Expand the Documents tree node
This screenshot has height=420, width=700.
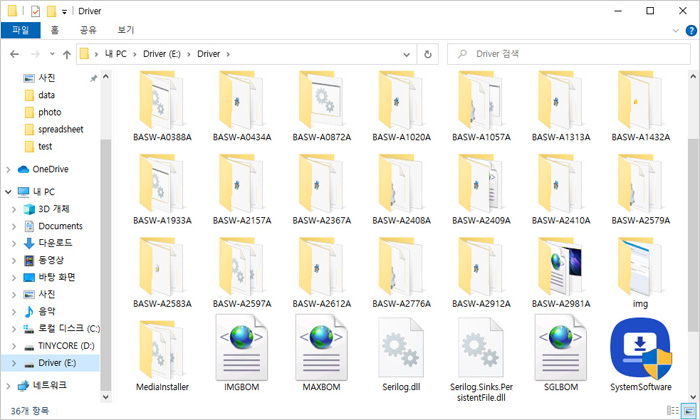coord(14,226)
